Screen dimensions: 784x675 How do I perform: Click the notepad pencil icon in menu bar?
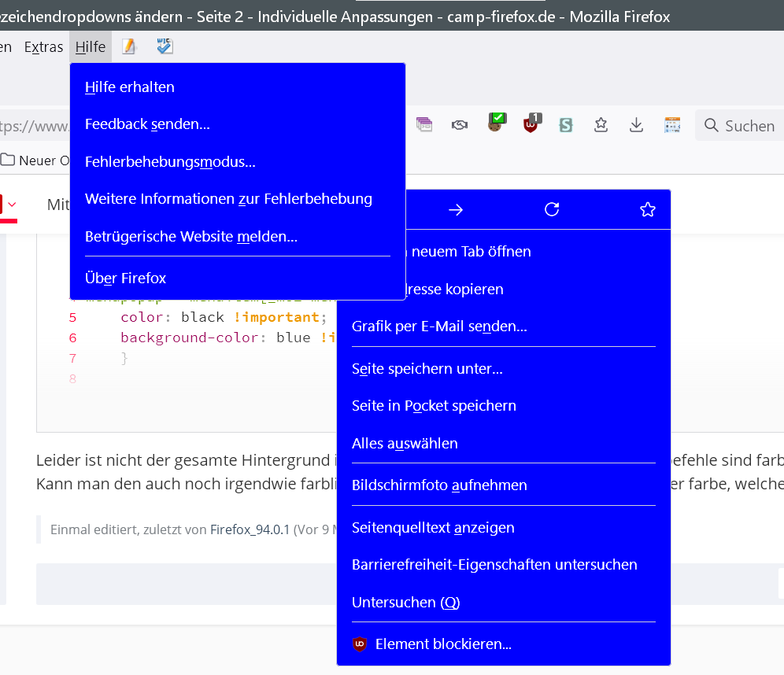point(129,47)
